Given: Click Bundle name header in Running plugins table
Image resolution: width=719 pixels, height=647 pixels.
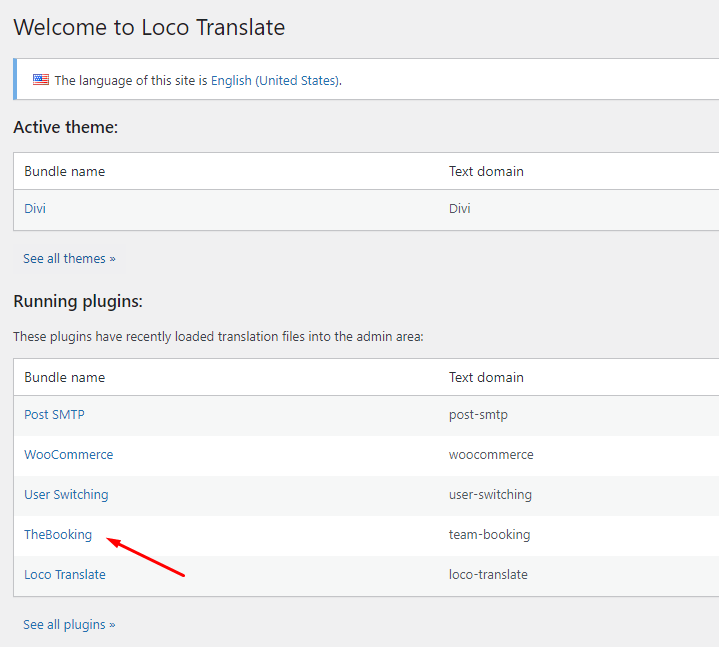Looking at the screenshot, I should click(65, 378).
